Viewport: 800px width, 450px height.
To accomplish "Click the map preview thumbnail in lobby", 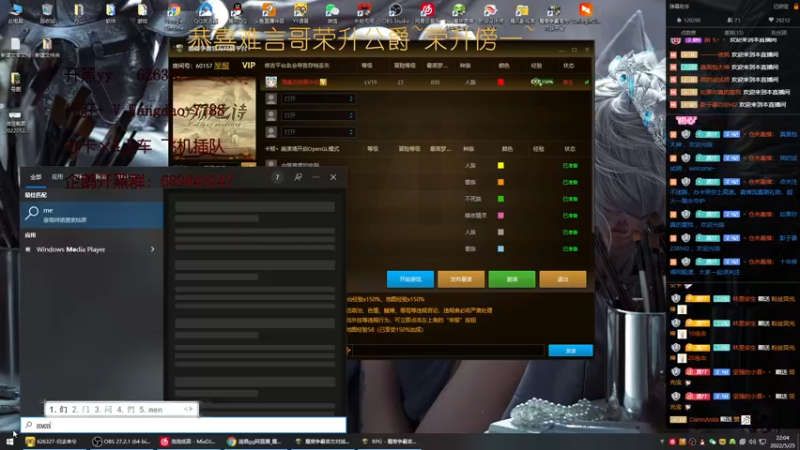I will tap(214, 118).
